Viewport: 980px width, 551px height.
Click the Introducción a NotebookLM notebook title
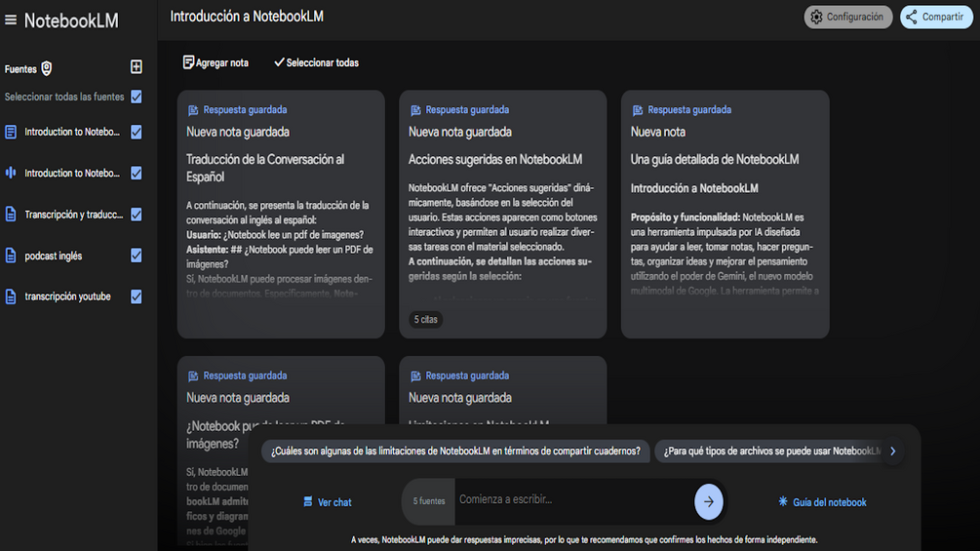point(247,17)
